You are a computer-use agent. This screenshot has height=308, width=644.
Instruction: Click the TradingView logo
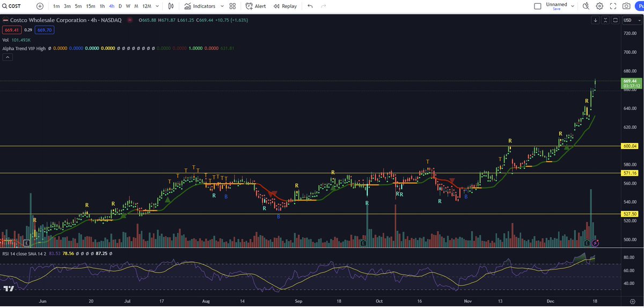pos(8,289)
